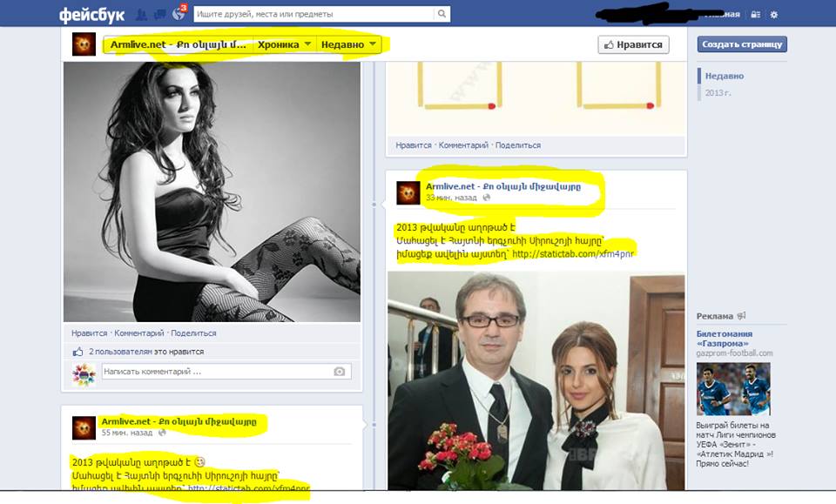The width and height of the screenshot is (836, 504).
Task: Click the Создать страницу button
Action: click(742, 44)
